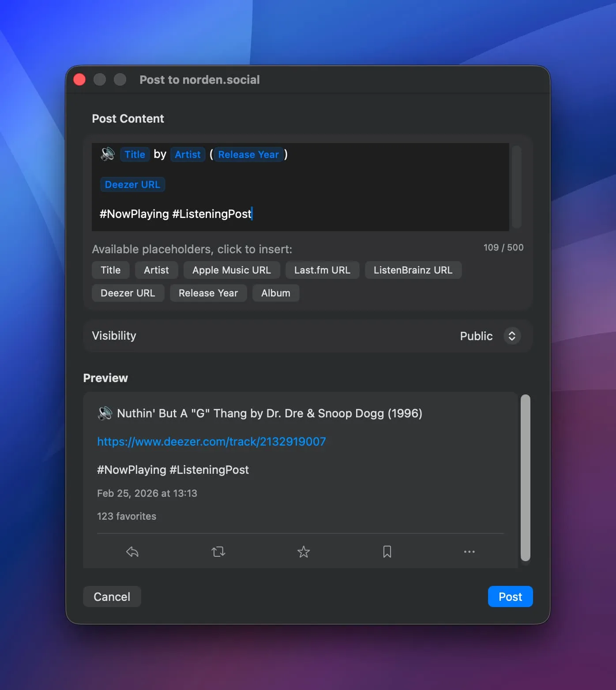Click the star favorite icon in preview
The height and width of the screenshot is (690, 616).
tap(304, 551)
